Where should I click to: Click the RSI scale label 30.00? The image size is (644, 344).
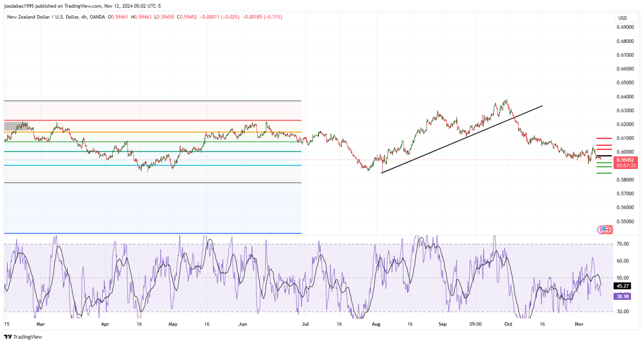click(x=623, y=312)
